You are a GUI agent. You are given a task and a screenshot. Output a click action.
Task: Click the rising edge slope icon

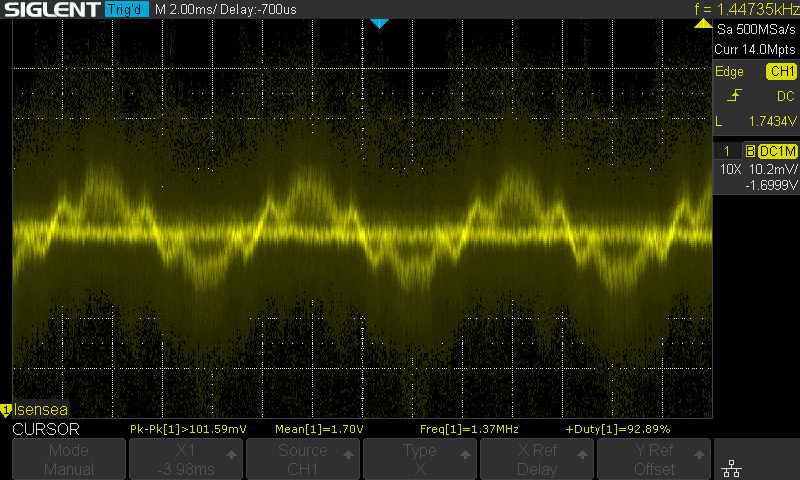coord(734,95)
